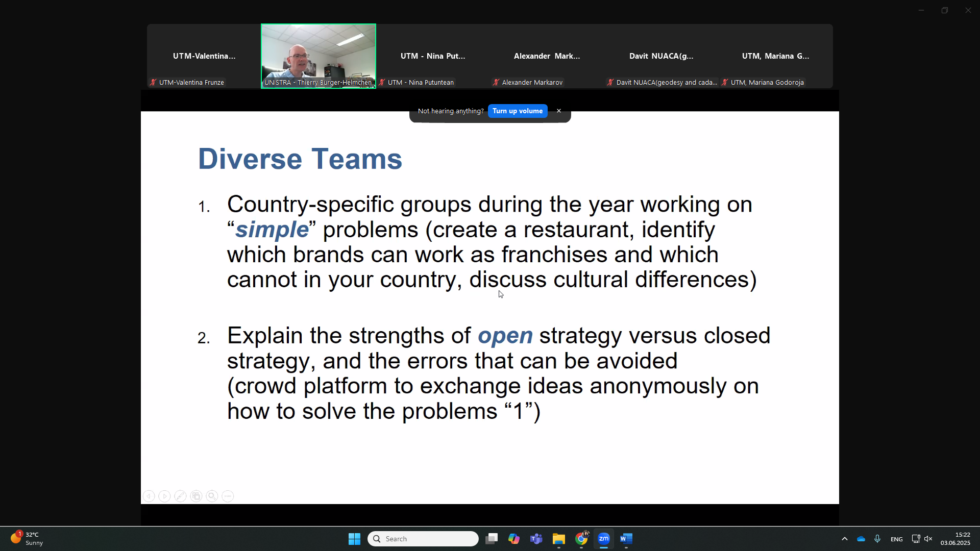Open Microsoft Teams from taskbar

point(536,539)
